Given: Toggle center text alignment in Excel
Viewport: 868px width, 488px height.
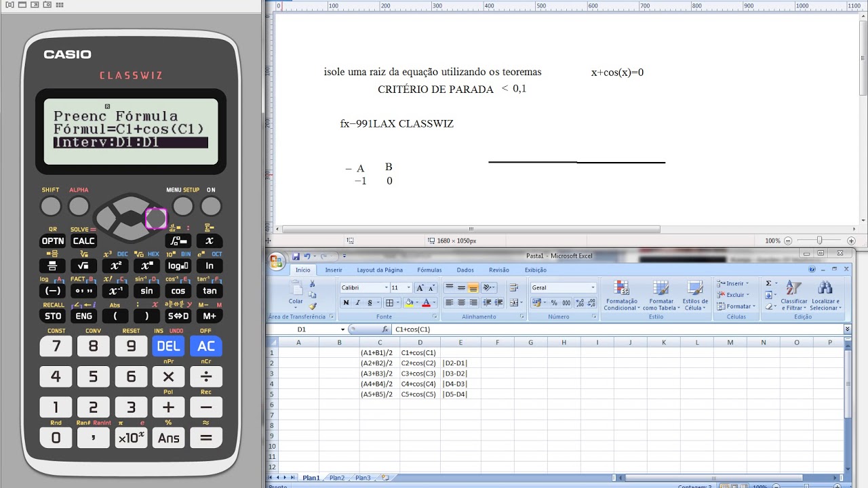Looking at the screenshot, I should [462, 302].
